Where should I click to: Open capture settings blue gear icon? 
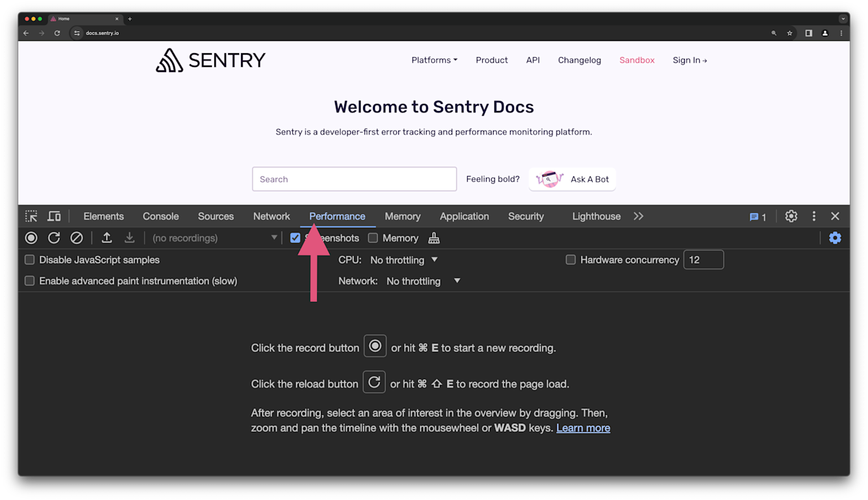point(835,238)
